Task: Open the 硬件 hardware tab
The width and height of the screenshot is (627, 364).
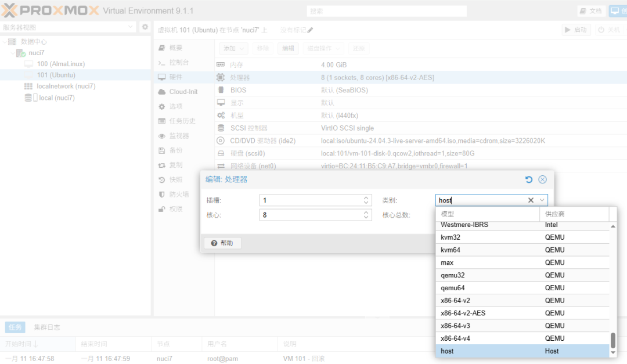Action: pyautogui.click(x=175, y=77)
